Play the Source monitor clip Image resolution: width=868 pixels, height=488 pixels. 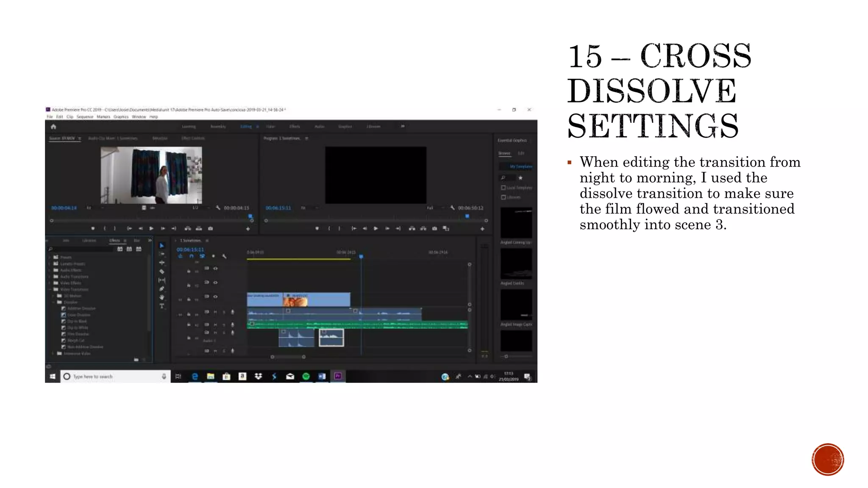tap(151, 229)
